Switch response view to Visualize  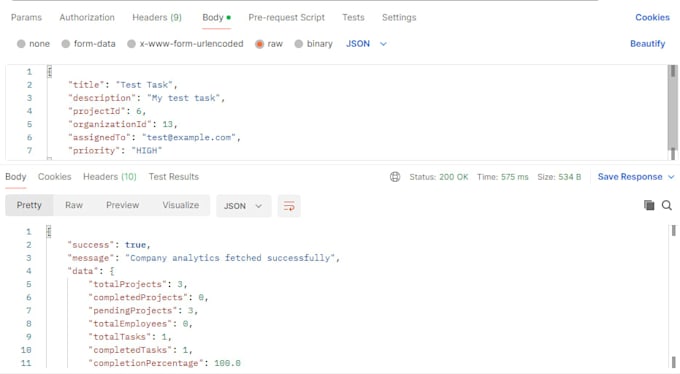click(180, 205)
